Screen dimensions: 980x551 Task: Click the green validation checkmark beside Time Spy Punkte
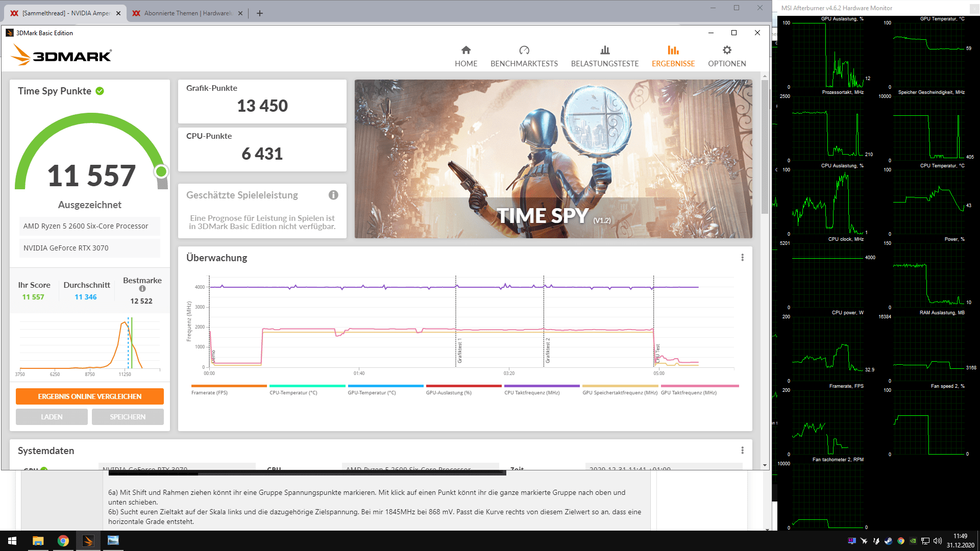pos(100,91)
